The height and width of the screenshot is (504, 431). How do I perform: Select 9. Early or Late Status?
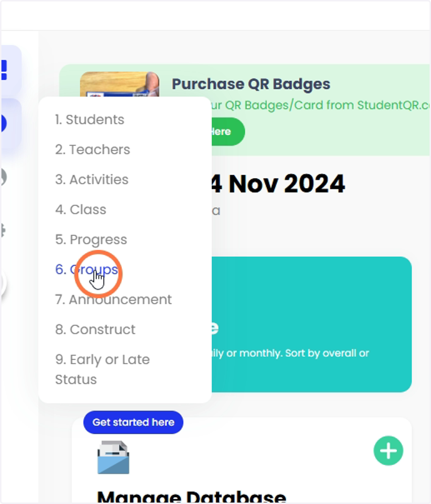pyautogui.click(x=102, y=369)
